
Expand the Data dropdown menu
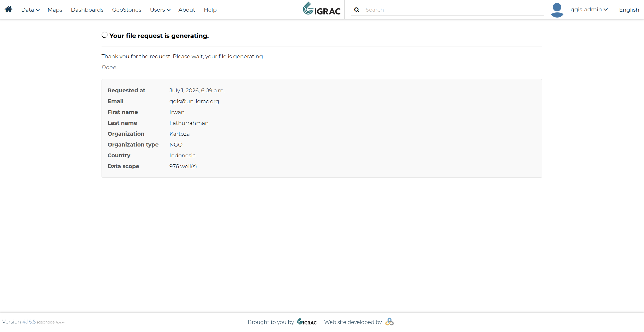pyautogui.click(x=30, y=10)
